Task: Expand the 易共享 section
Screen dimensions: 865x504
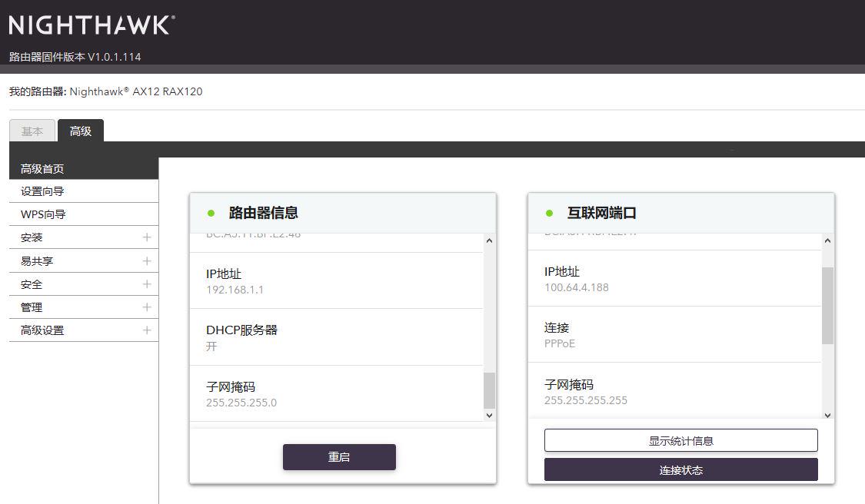Action: 147,260
